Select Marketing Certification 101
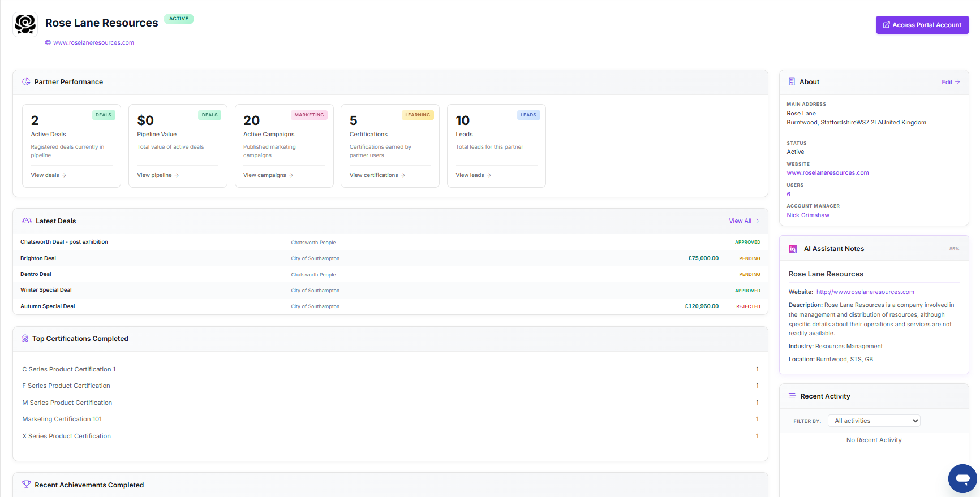The image size is (980, 497). click(x=62, y=419)
